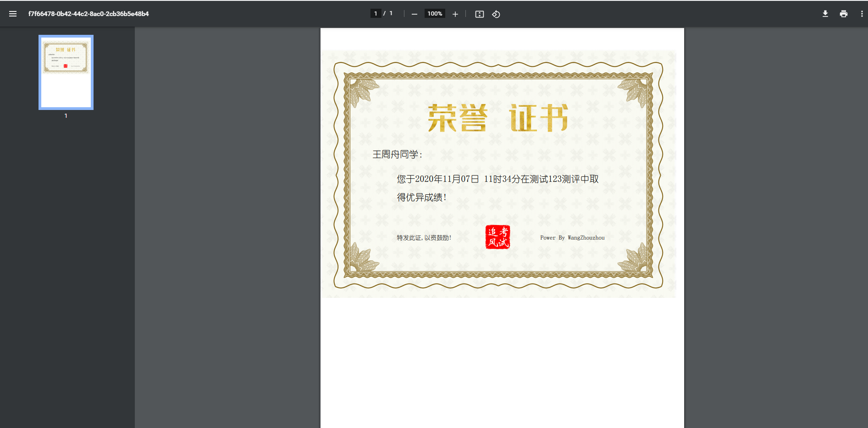This screenshot has width=868, height=428.
Task: Click the thumbnail page label 1
Action: [66, 116]
